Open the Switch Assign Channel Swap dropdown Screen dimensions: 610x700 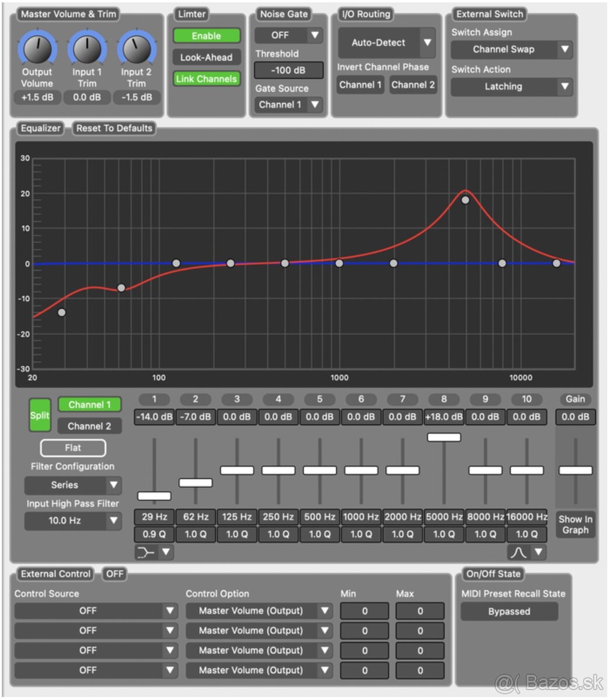pos(511,50)
